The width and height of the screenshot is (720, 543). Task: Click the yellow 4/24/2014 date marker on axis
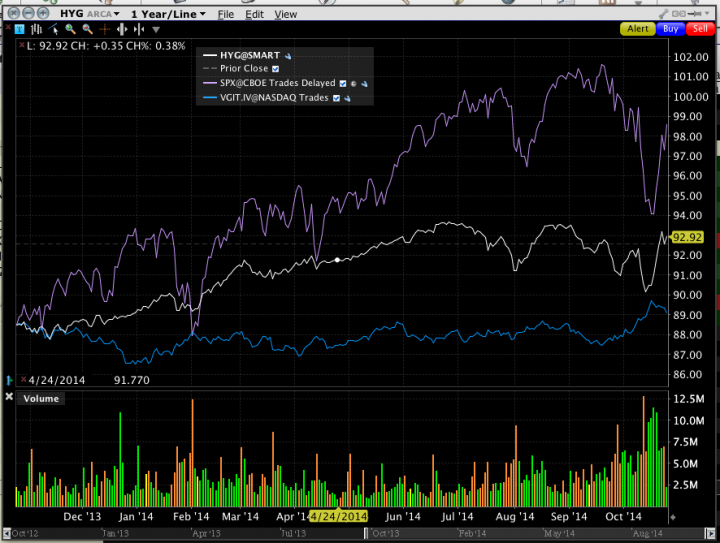[x=338, y=516]
